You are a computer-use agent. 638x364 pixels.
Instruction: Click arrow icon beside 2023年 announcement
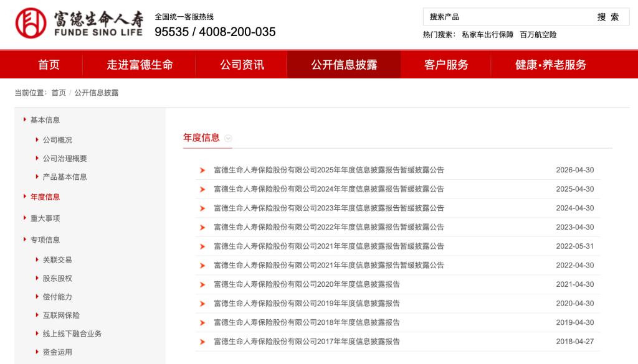[202, 208]
